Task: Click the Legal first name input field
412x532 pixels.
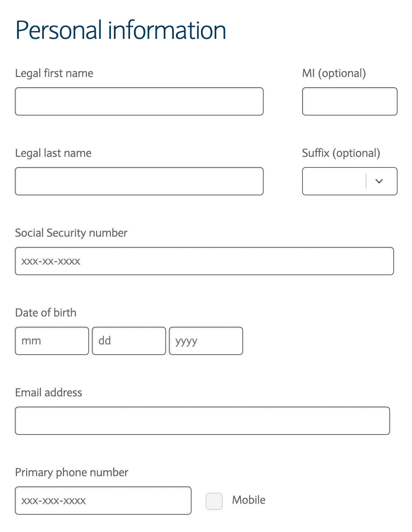Action: [x=139, y=101]
